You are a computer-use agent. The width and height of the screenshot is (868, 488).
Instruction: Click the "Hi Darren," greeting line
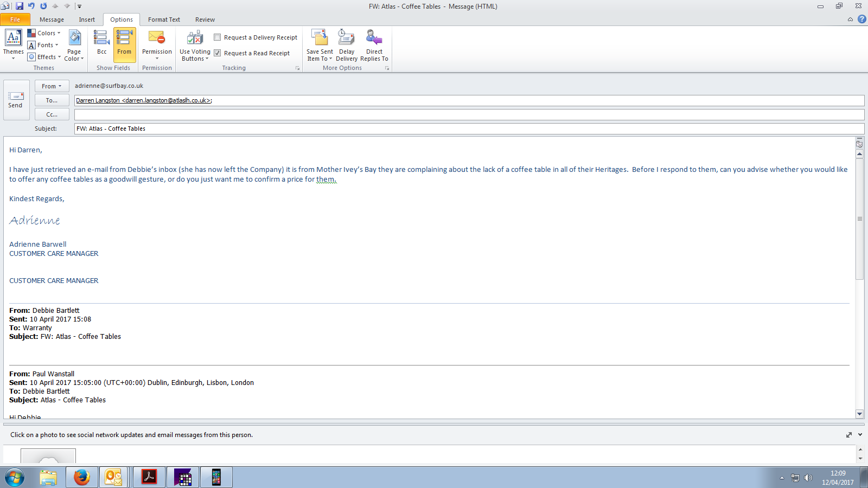[25, 150]
